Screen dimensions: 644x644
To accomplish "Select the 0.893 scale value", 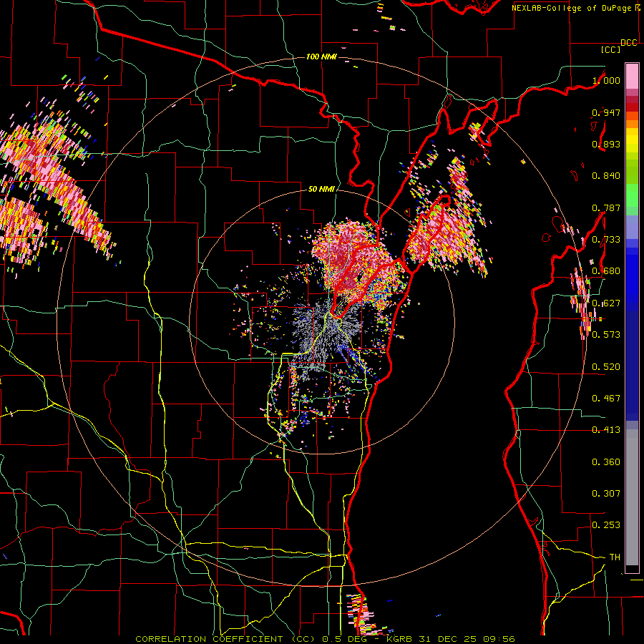I will pyautogui.click(x=606, y=144).
